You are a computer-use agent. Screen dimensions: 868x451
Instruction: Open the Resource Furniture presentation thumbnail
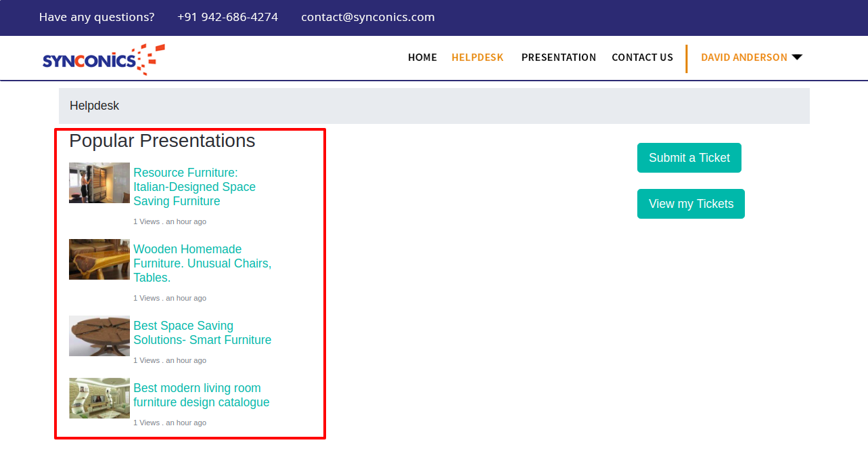(x=99, y=183)
